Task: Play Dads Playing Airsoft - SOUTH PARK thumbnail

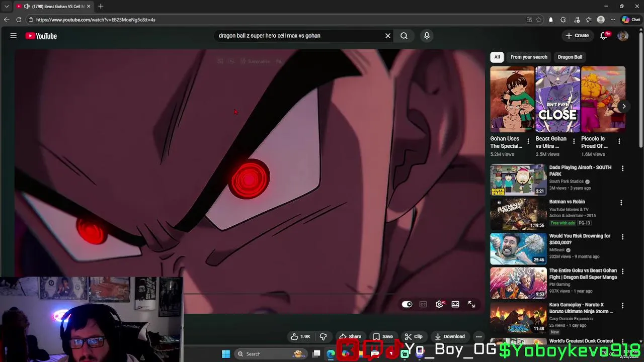Action: (518, 179)
